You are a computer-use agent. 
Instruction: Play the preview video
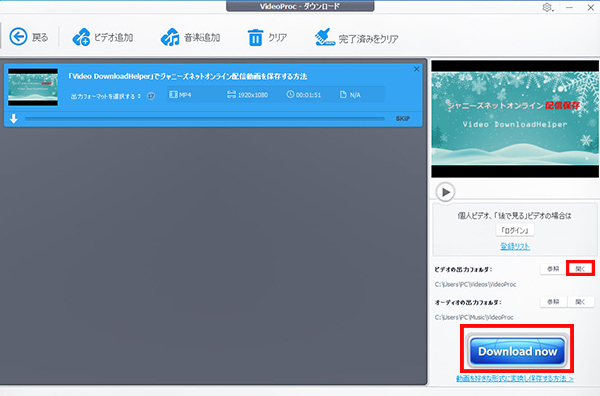pos(445,192)
